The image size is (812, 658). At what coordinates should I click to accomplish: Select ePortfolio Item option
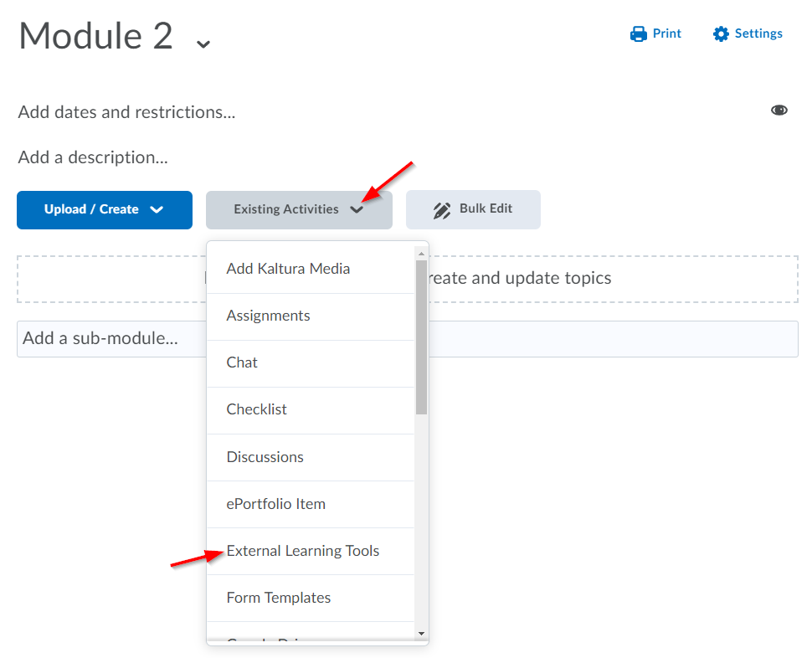click(x=275, y=504)
